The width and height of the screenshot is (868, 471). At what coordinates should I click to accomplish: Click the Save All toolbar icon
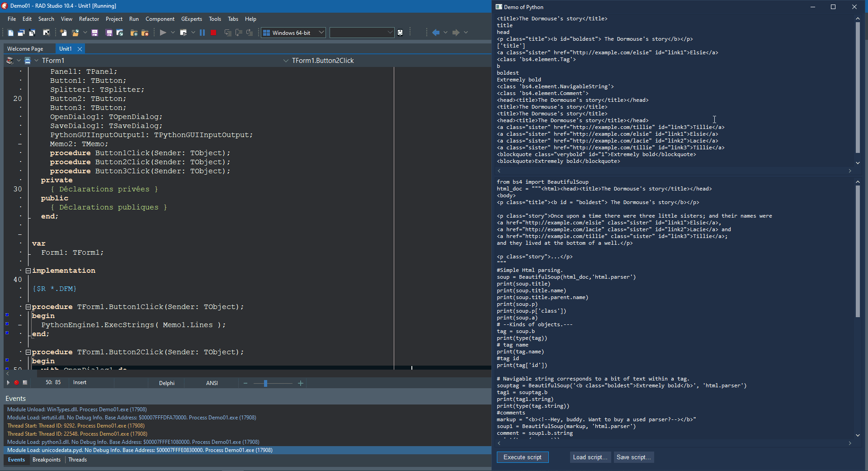[x=109, y=33]
